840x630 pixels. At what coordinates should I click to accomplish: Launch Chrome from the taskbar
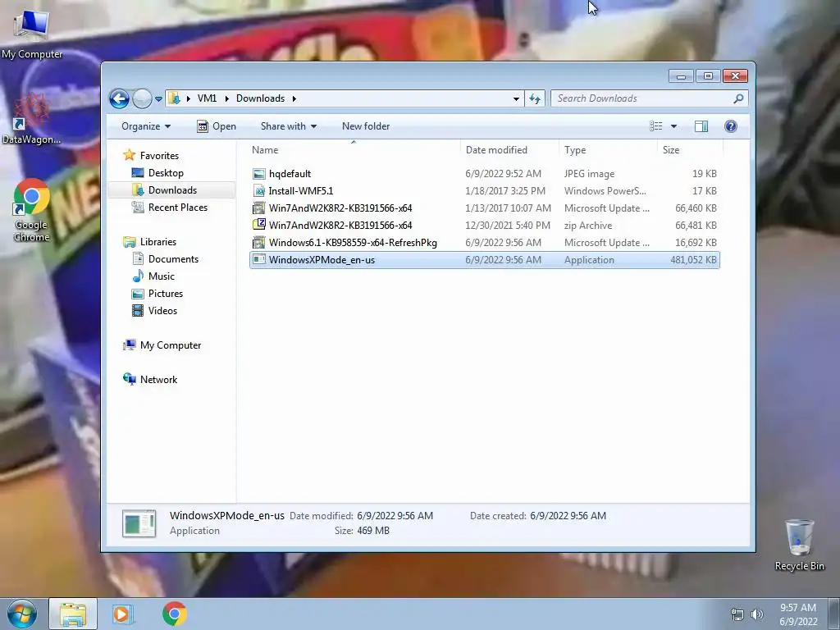175,614
